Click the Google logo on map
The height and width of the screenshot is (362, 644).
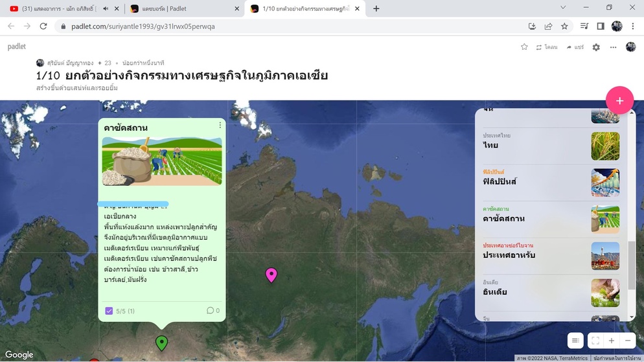pos(19,355)
